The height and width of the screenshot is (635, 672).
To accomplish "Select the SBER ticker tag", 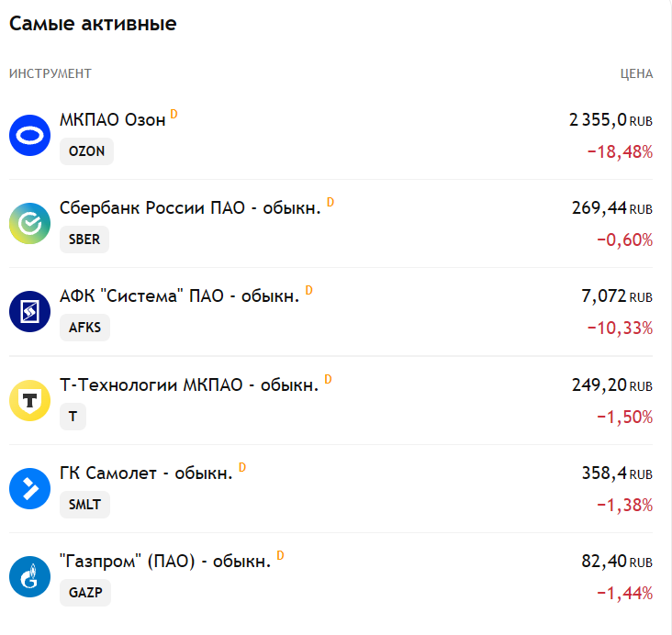I will coord(84,240).
